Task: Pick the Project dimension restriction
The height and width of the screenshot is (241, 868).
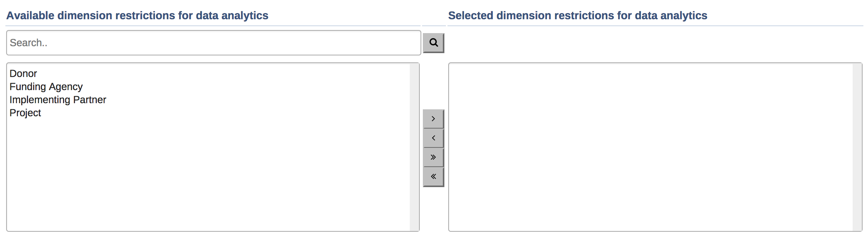Action: pos(25,113)
